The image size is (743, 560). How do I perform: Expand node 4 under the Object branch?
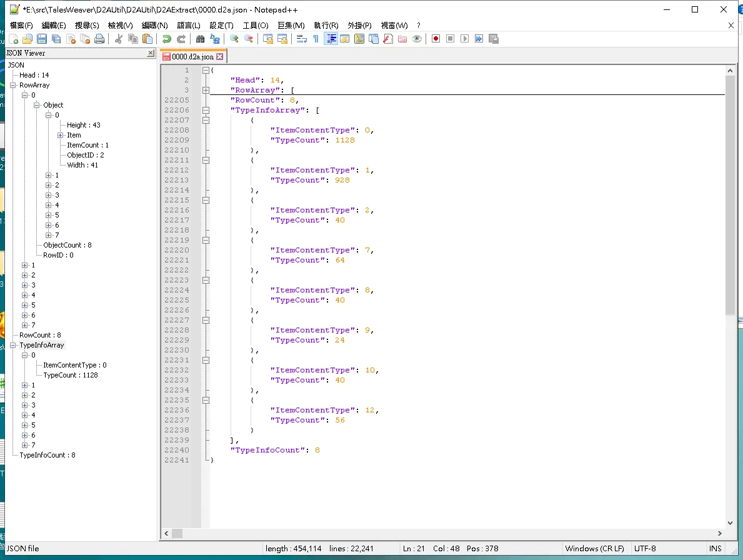[x=48, y=205]
